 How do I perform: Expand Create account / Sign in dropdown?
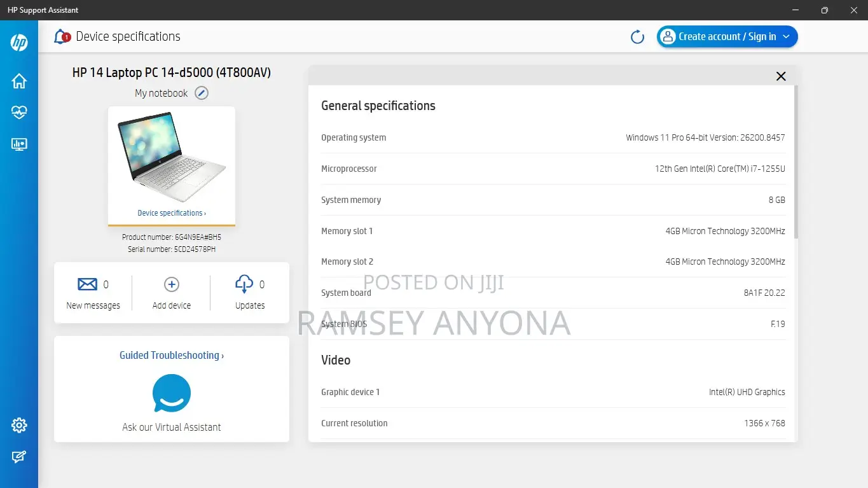[x=786, y=37]
